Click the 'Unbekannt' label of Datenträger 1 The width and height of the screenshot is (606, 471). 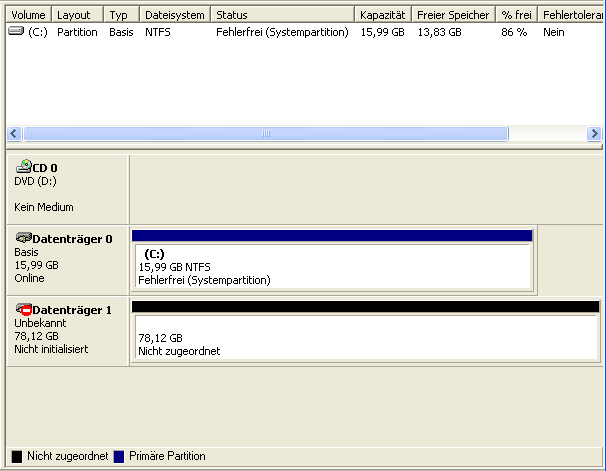[x=40, y=323]
